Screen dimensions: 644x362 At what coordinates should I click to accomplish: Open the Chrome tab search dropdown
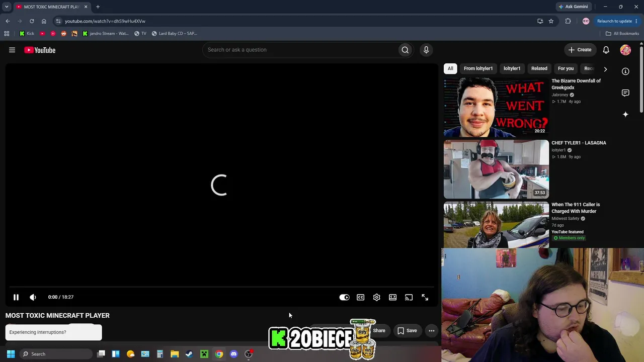coord(7,7)
